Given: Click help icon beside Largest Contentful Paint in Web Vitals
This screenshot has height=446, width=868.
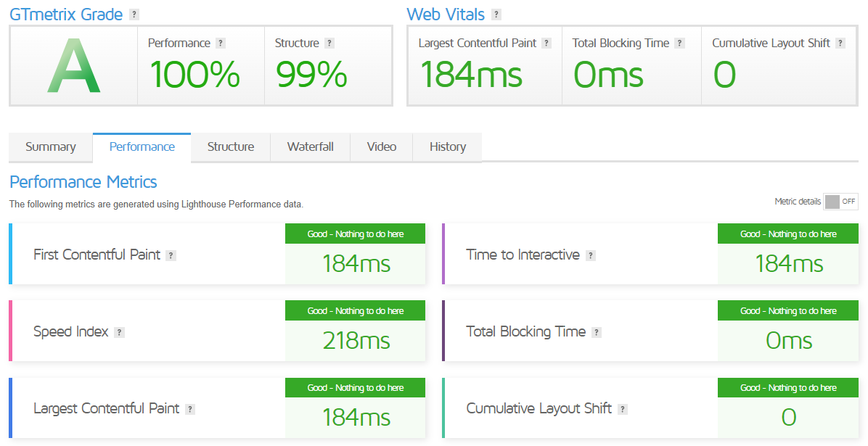Looking at the screenshot, I should (x=546, y=44).
